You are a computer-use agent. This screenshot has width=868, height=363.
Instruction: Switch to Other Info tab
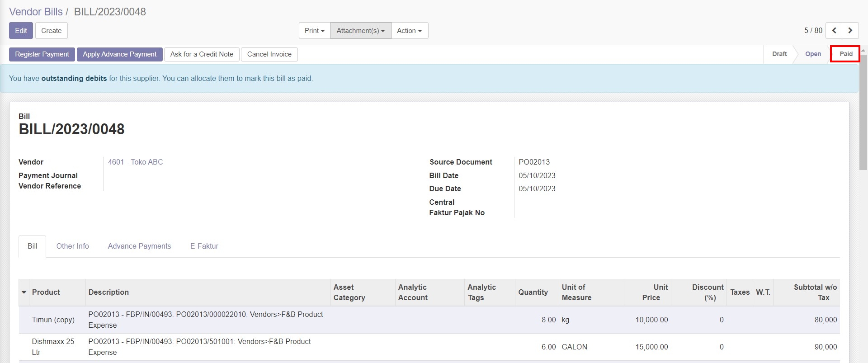coord(73,246)
